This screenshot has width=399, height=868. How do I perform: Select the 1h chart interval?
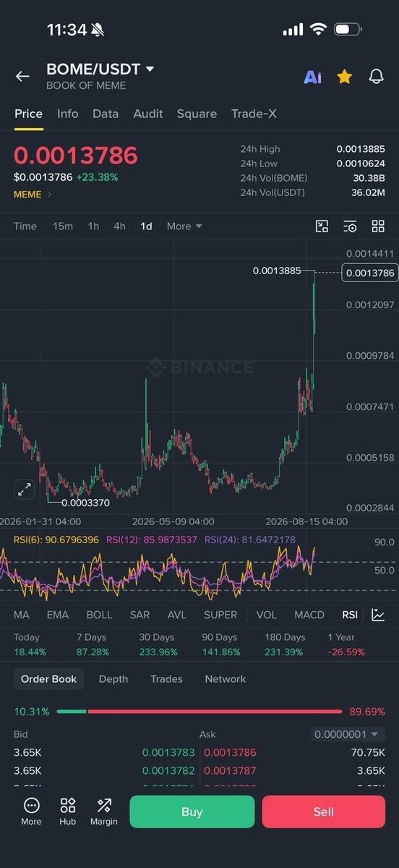(x=93, y=226)
